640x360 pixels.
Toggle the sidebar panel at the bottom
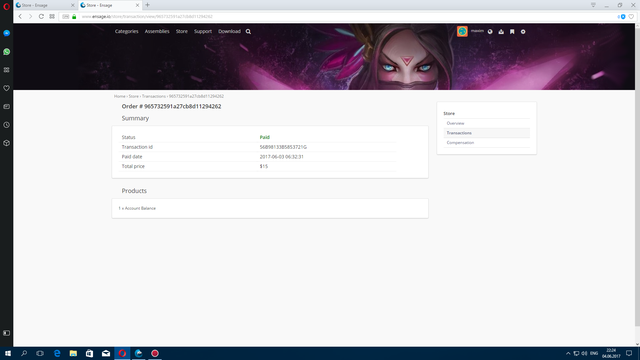[7, 333]
